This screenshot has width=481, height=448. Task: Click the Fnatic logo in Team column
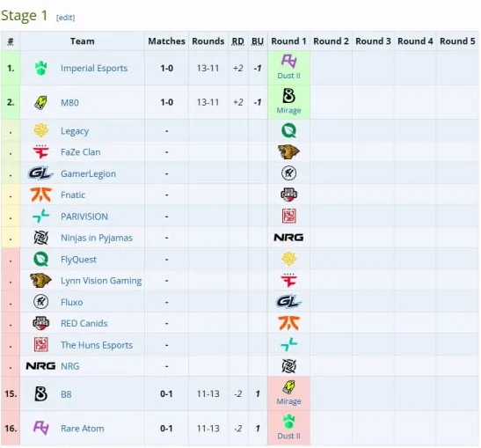[x=40, y=195]
